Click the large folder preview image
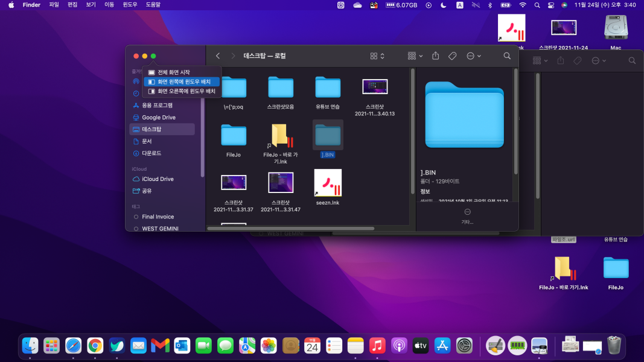 (x=464, y=115)
